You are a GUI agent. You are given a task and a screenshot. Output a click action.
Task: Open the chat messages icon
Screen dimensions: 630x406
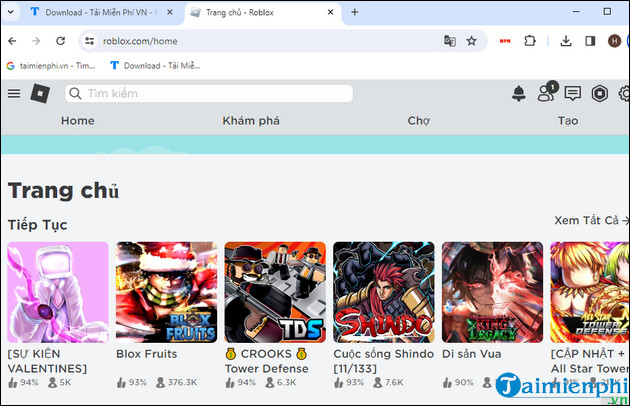(x=573, y=94)
